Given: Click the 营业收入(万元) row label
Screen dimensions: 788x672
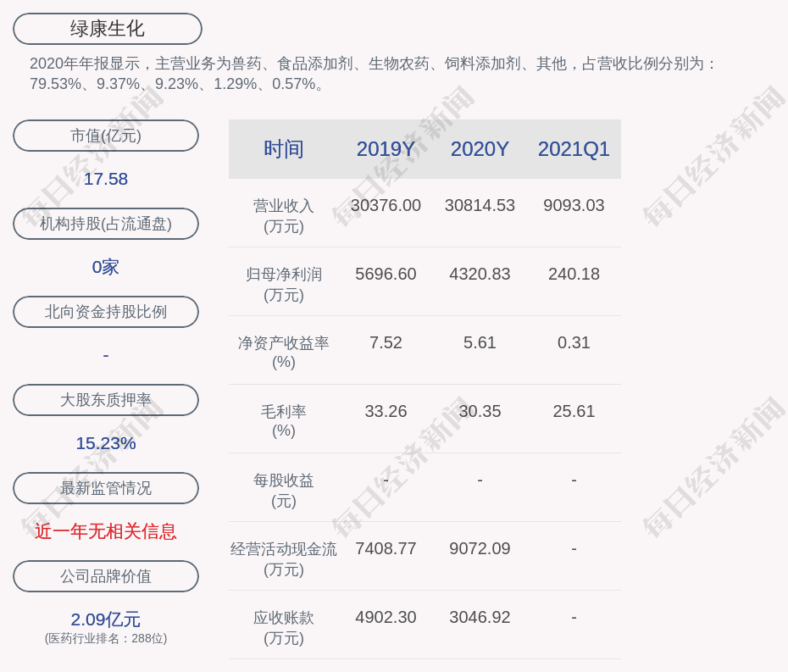Looking at the screenshot, I should pos(283,215).
